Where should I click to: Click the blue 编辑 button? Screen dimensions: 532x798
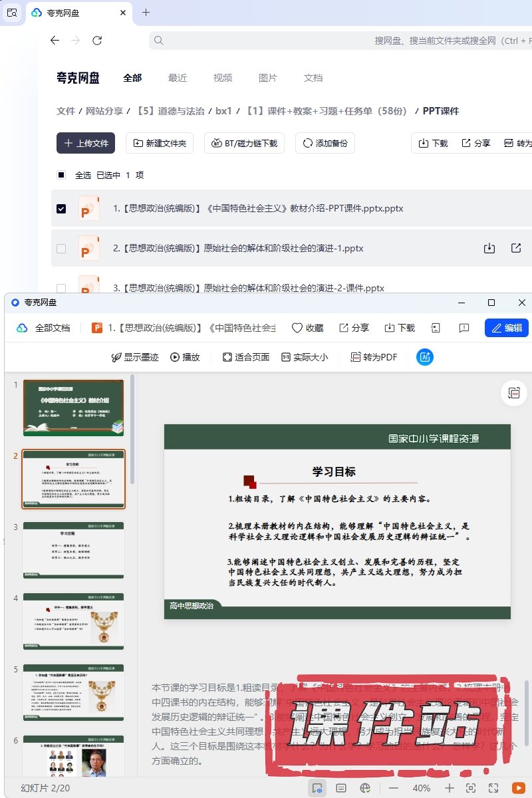pyautogui.click(x=507, y=328)
